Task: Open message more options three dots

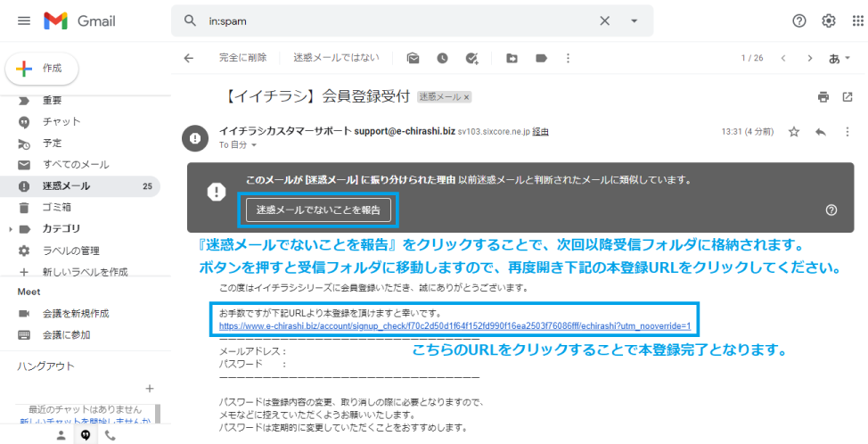Action: pos(848,132)
